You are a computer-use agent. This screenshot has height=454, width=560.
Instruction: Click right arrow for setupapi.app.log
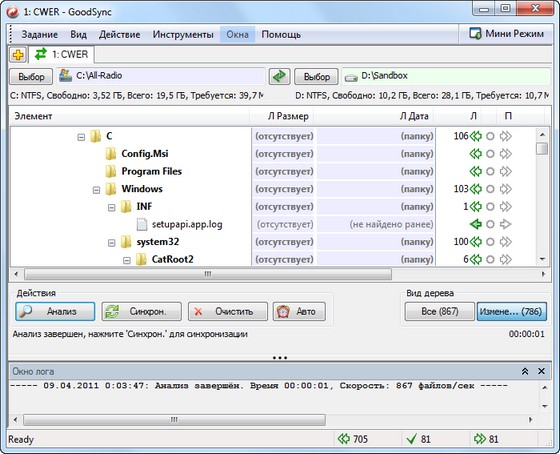point(505,224)
